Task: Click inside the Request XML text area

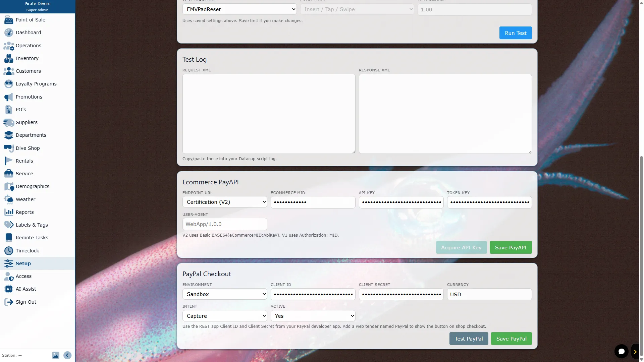Action: pyautogui.click(x=269, y=114)
